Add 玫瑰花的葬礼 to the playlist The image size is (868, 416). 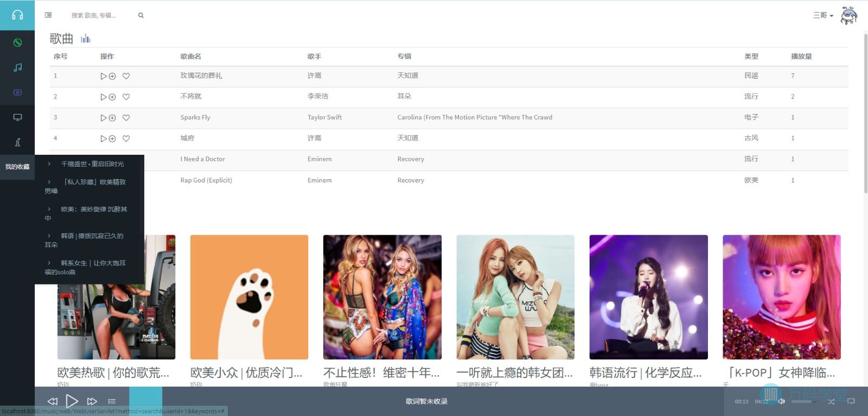(112, 76)
